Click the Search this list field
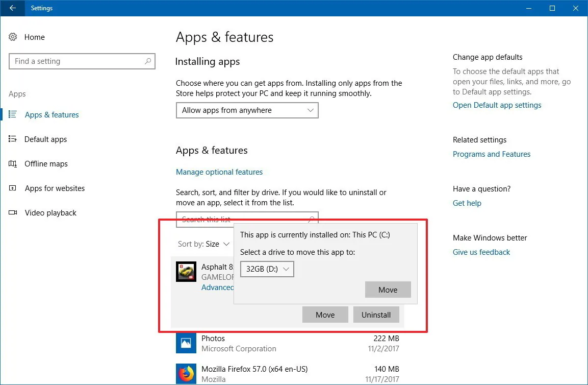The height and width of the screenshot is (385, 588). [x=247, y=220]
